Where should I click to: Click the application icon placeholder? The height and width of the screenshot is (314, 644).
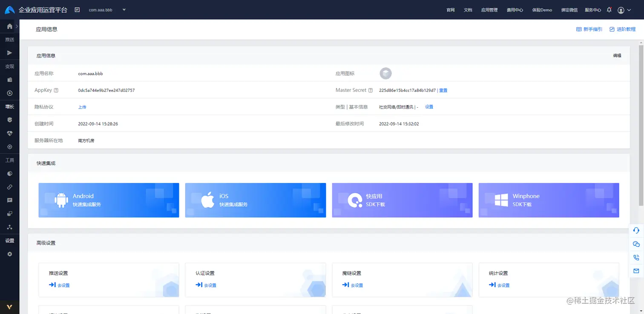(385, 74)
